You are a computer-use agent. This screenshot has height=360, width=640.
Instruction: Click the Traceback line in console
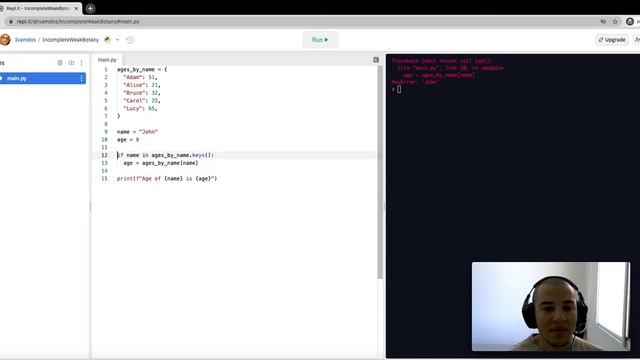(442, 61)
